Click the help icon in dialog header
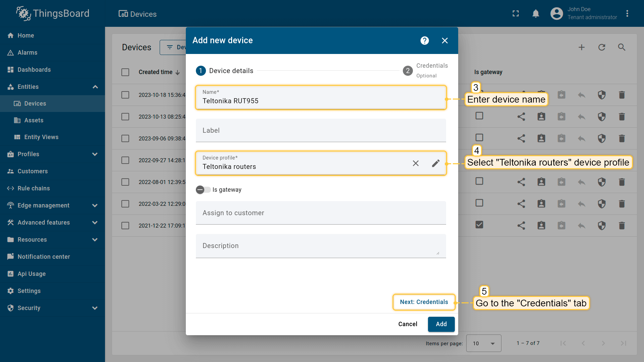This screenshot has width=644, height=362. (425, 41)
